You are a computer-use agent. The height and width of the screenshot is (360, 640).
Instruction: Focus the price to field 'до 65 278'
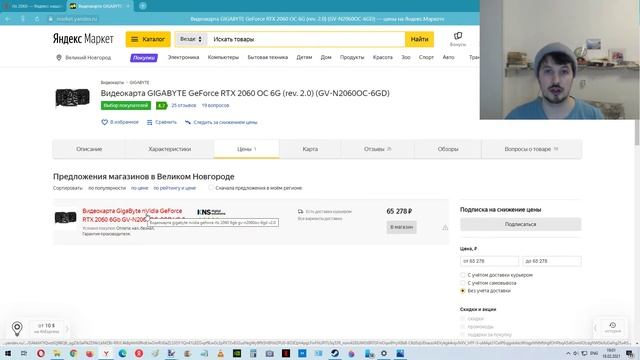pyautogui.click(x=552, y=261)
